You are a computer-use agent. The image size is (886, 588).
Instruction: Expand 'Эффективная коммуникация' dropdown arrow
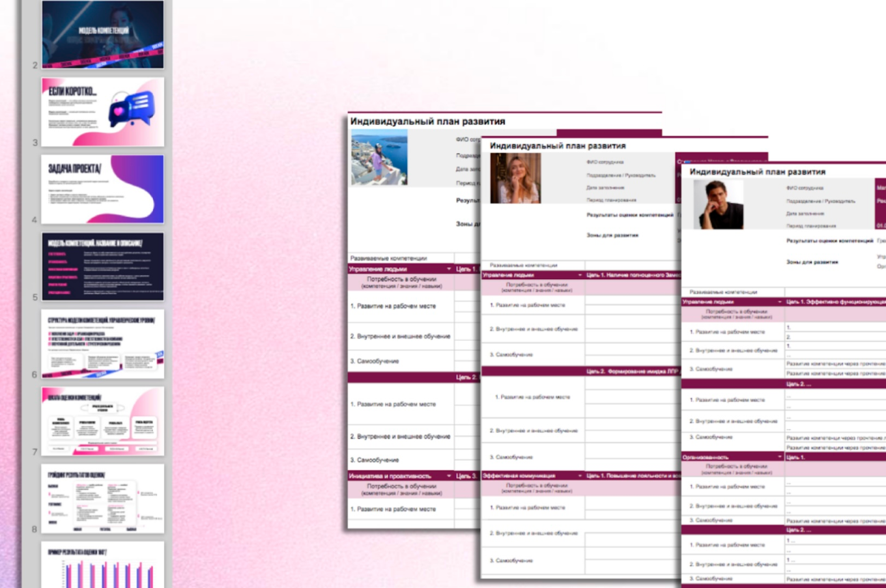[580, 476]
